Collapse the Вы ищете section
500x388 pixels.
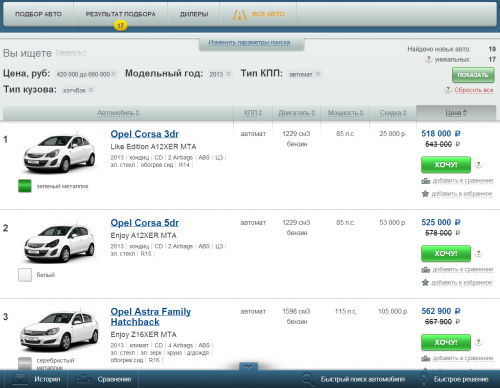[71, 53]
